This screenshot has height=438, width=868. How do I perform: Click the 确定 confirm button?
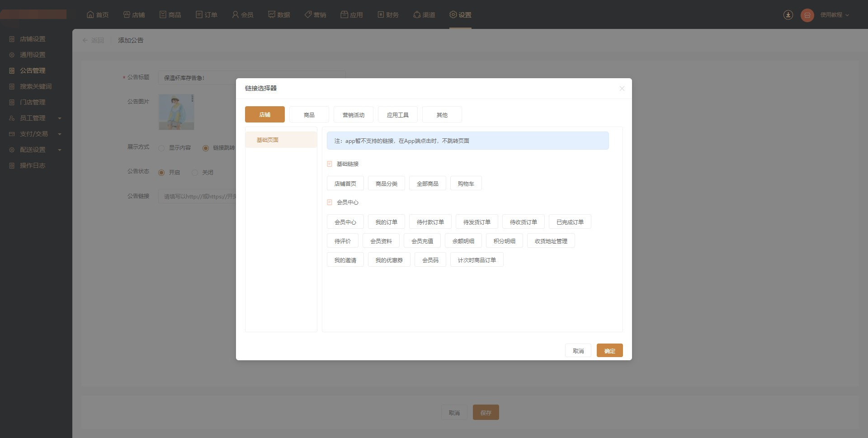(609, 351)
